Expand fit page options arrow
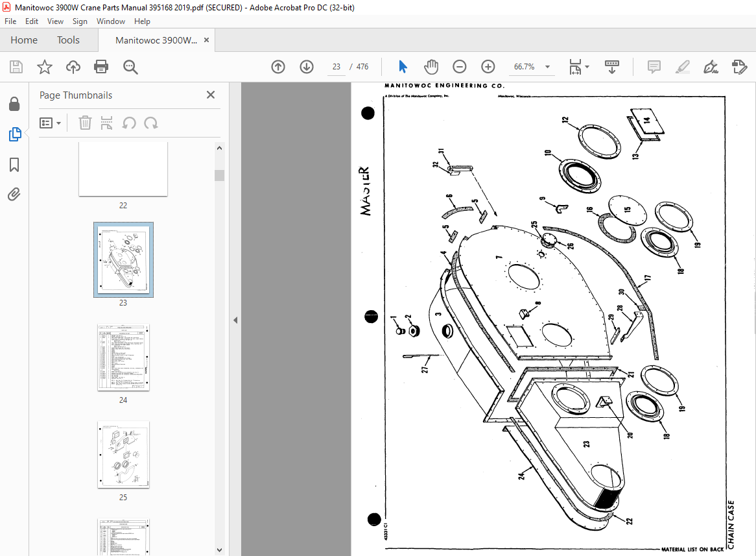This screenshot has width=756, height=556. [x=587, y=67]
